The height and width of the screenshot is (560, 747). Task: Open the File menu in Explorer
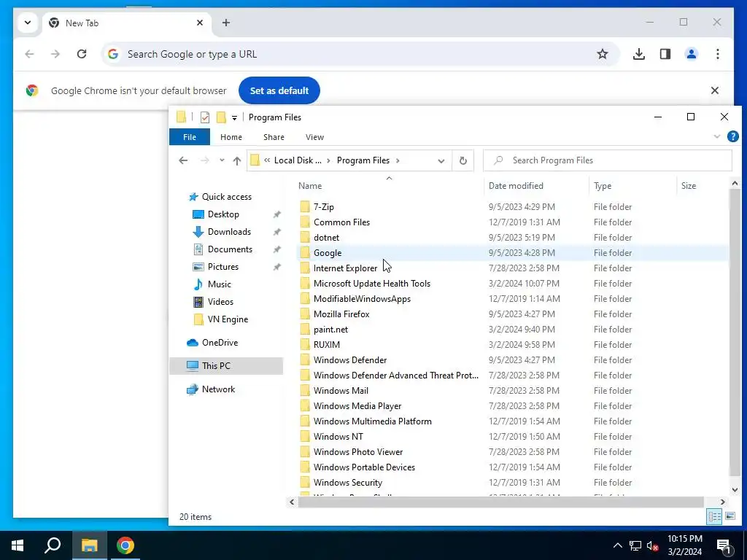[x=190, y=137]
